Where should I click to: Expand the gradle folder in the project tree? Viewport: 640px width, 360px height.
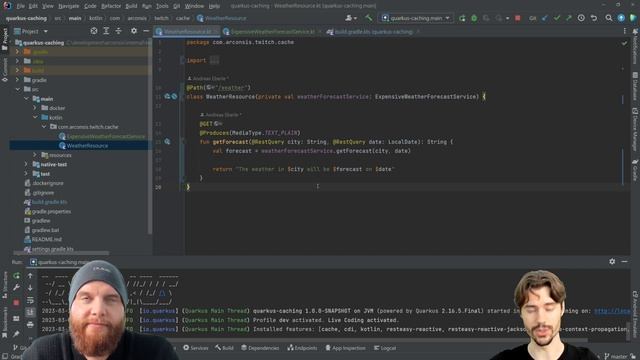17,80
